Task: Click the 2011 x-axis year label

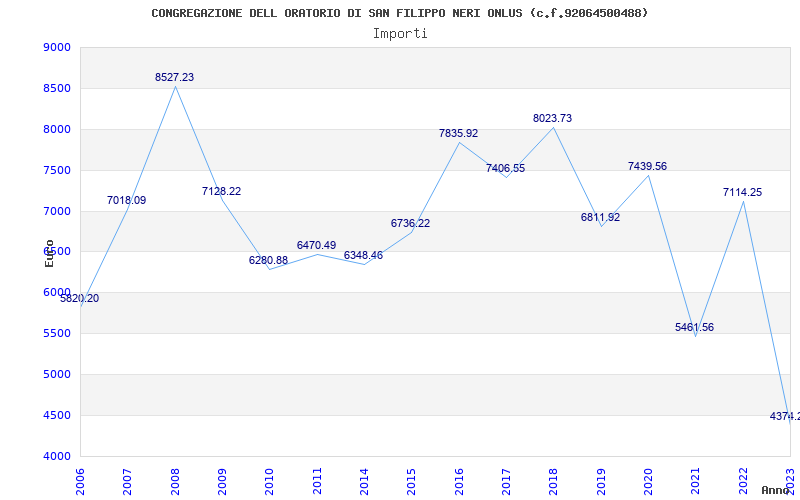Action: [317, 482]
